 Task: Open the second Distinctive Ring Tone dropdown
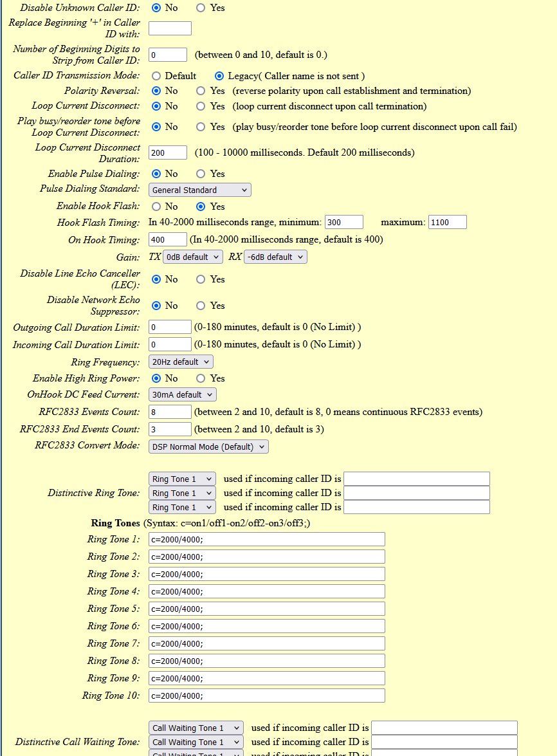182,493
